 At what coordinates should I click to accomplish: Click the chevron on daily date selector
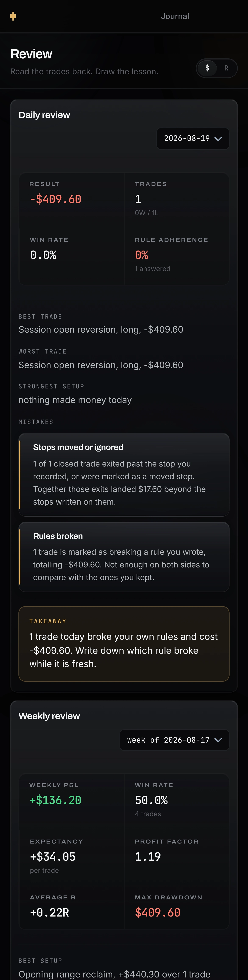[x=218, y=139]
